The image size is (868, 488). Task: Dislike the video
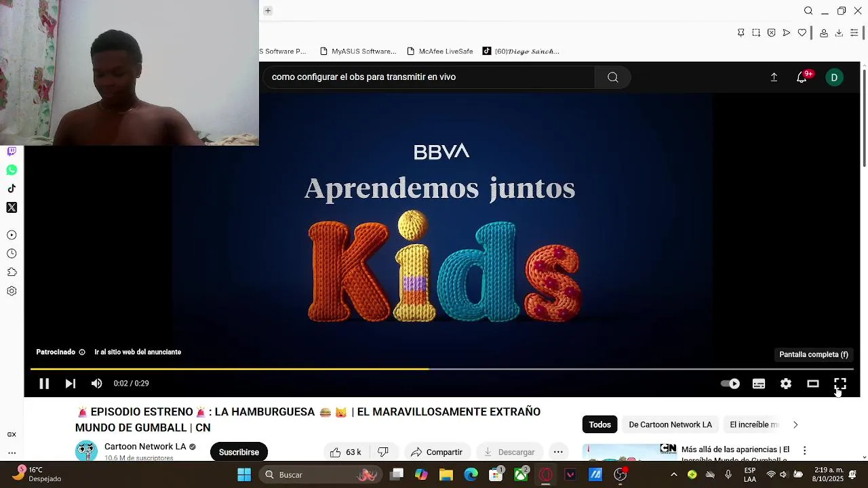tap(383, 452)
